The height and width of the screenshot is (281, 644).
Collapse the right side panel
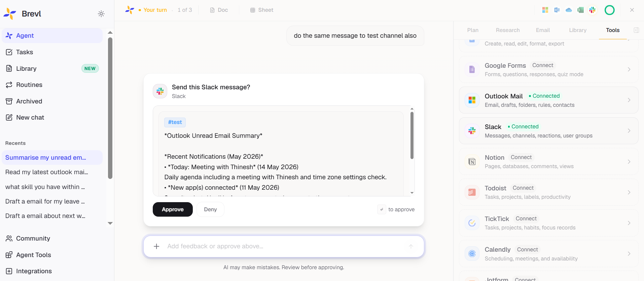[636, 30]
